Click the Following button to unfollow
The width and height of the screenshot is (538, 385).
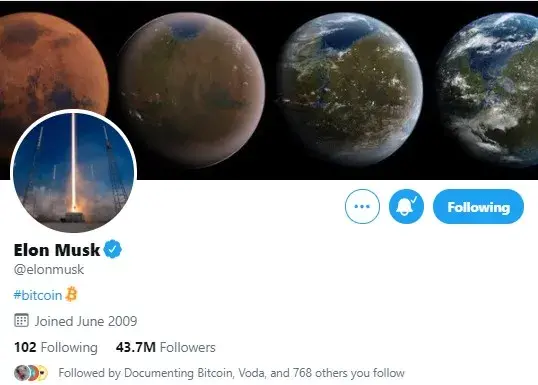478,207
